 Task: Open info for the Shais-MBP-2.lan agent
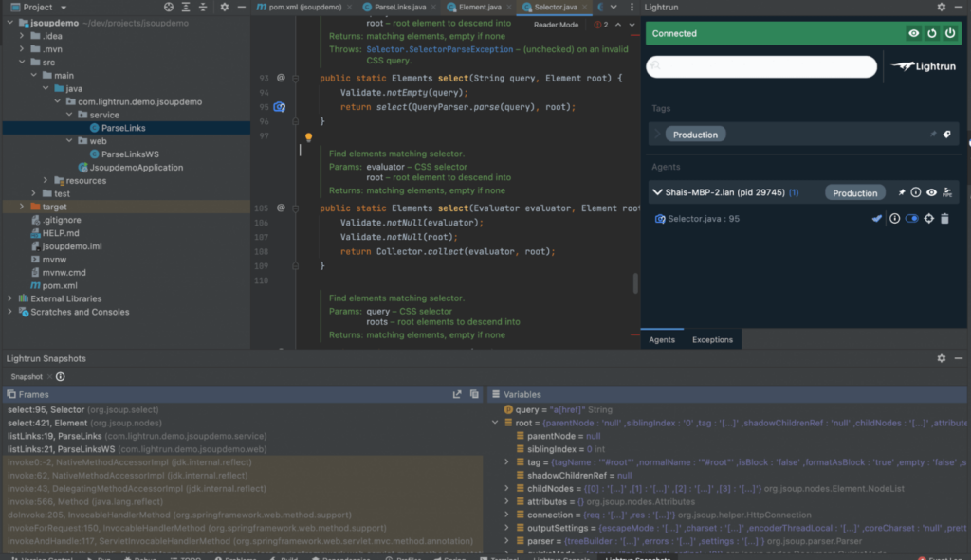(916, 192)
